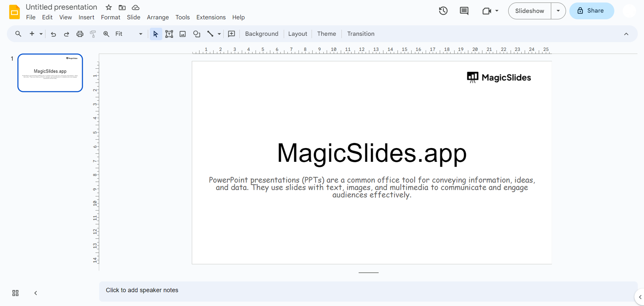Expand video call options arrow
The image size is (644, 306).
pos(497,11)
